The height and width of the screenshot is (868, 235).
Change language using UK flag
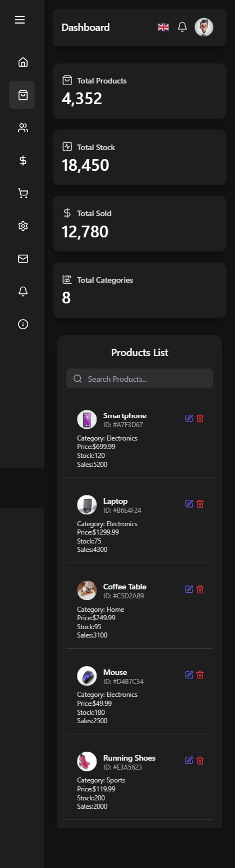pyautogui.click(x=163, y=27)
